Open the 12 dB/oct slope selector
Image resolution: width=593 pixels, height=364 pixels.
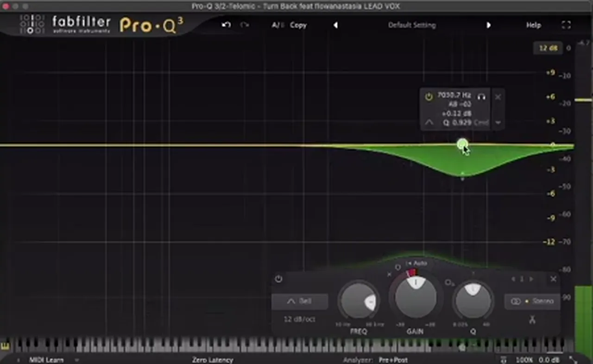tap(300, 319)
